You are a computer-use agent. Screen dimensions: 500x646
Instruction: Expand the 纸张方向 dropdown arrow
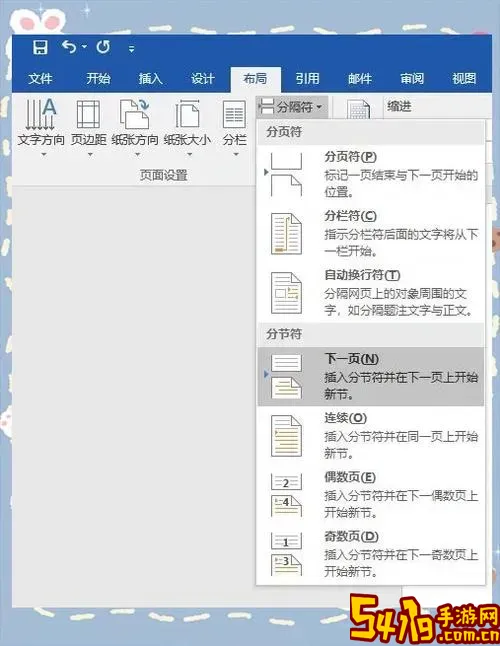[x=138, y=155]
